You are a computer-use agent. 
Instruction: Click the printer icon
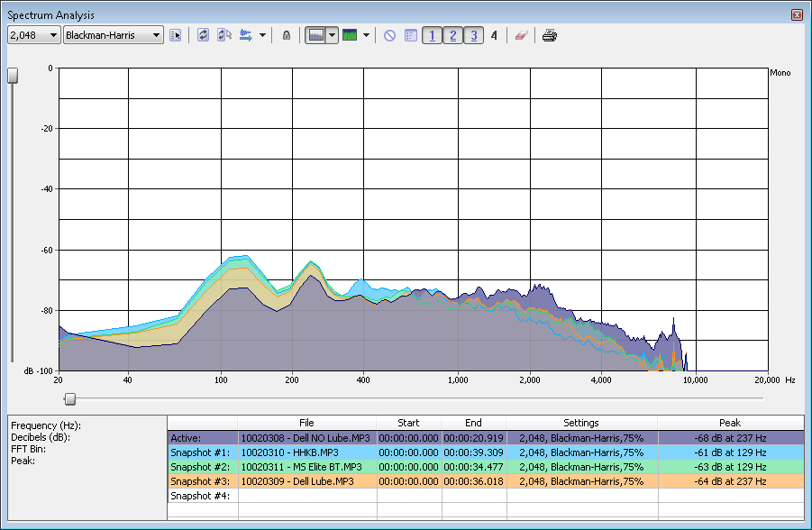[x=550, y=35]
